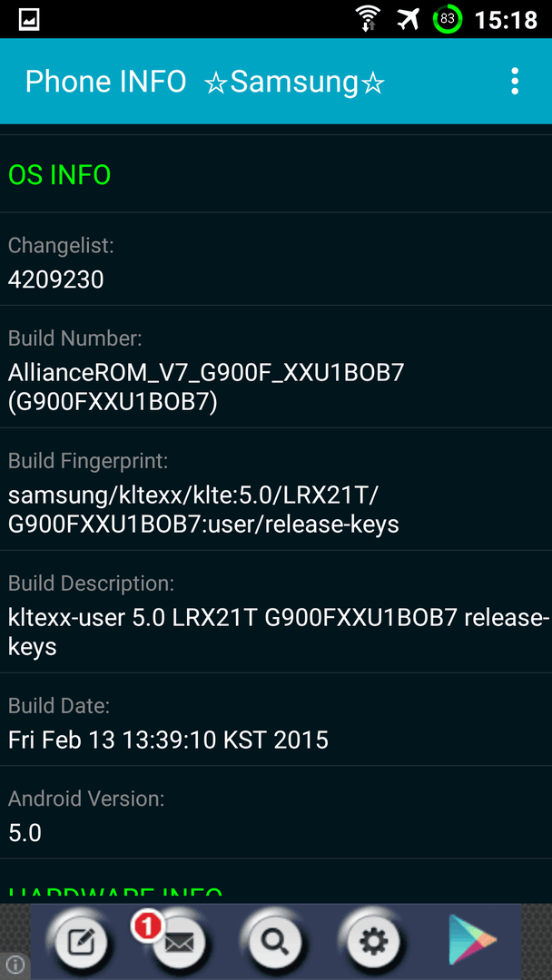Tap the edit note icon in bottom bar
The height and width of the screenshot is (980, 552).
coord(82,942)
